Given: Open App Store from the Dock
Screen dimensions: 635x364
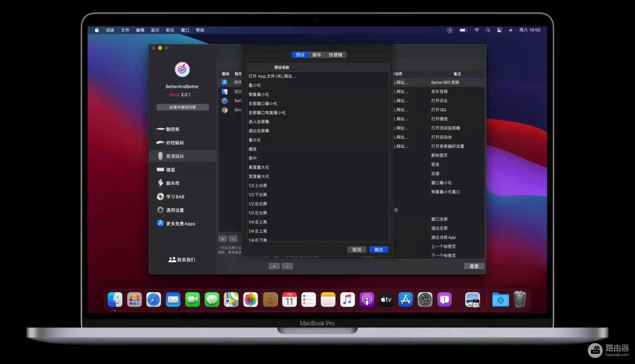Looking at the screenshot, I should [x=406, y=299].
